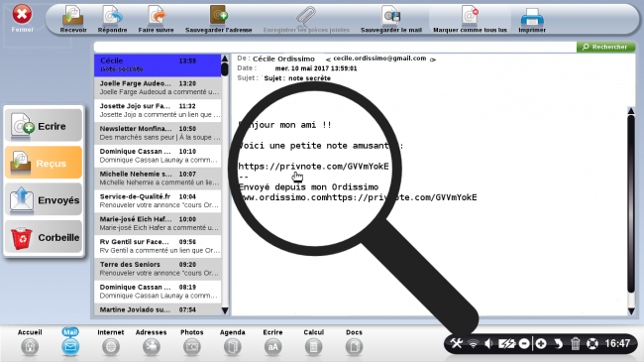The height and width of the screenshot is (362, 644).
Task: Open the Envoyés folder
Action: 44,200
